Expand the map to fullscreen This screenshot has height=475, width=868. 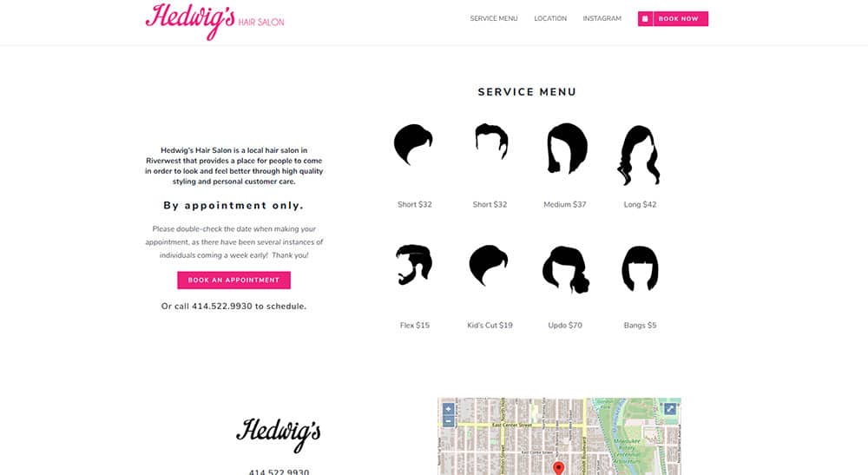click(x=670, y=408)
